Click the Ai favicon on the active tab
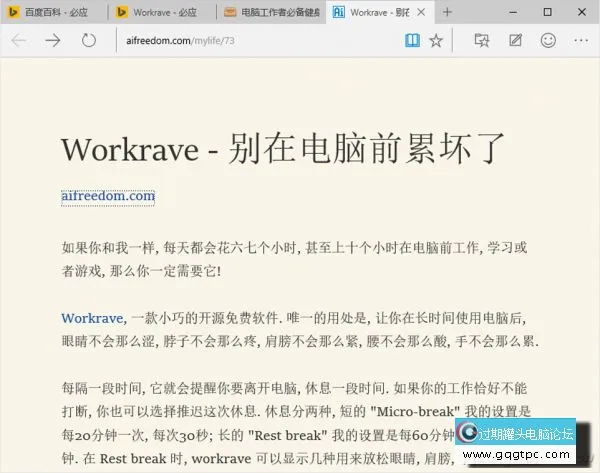The height and width of the screenshot is (473, 600). click(338, 12)
